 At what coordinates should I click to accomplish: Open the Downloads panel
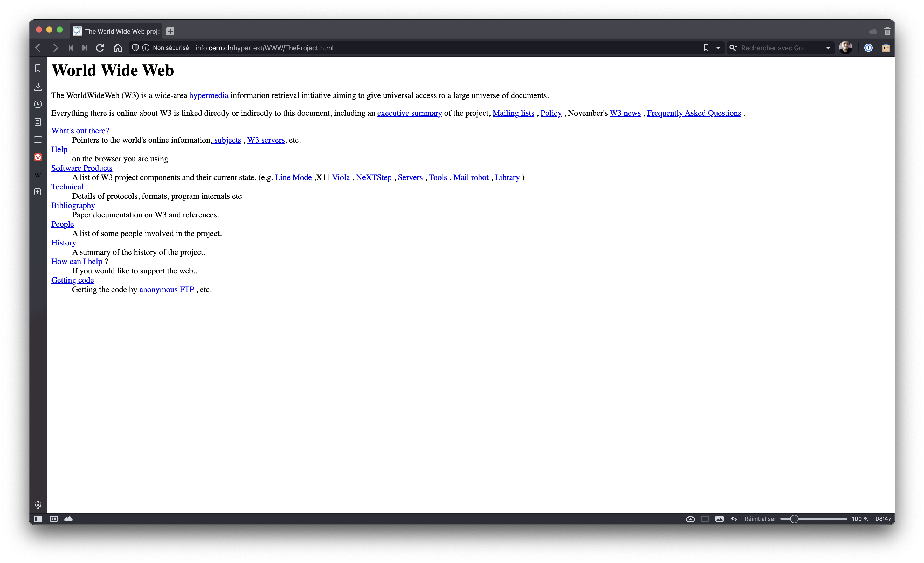coord(38,87)
